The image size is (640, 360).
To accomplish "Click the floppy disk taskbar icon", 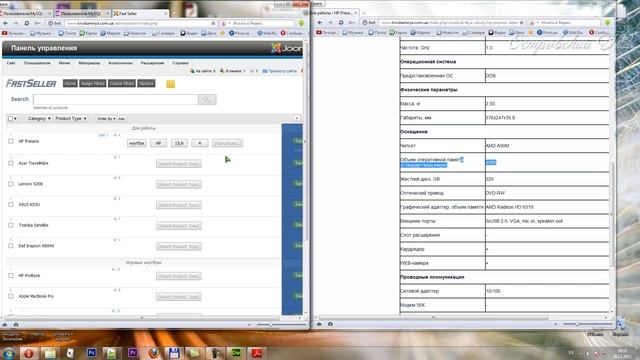I will pyautogui.click(x=174, y=353).
